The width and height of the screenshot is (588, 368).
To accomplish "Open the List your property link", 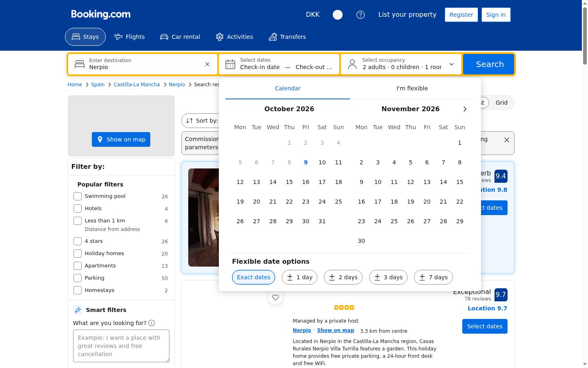I will tap(408, 15).
